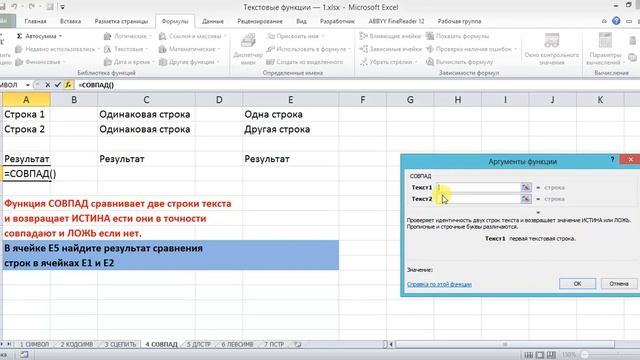Switch to sheet 5 ДЛСТР
The height and width of the screenshot is (360, 640).
pyautogui.click(x=198, y=344)
